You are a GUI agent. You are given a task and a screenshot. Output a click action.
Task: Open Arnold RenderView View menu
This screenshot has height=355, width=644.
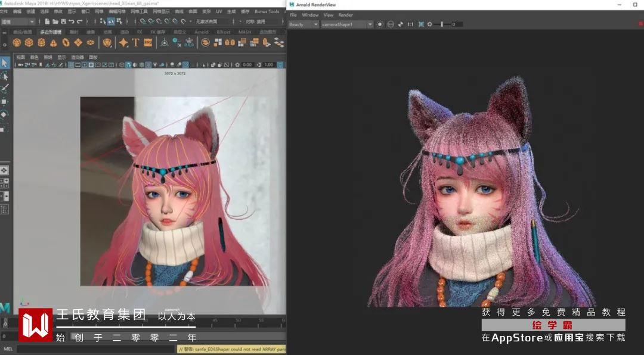click(x=329, y=15)
